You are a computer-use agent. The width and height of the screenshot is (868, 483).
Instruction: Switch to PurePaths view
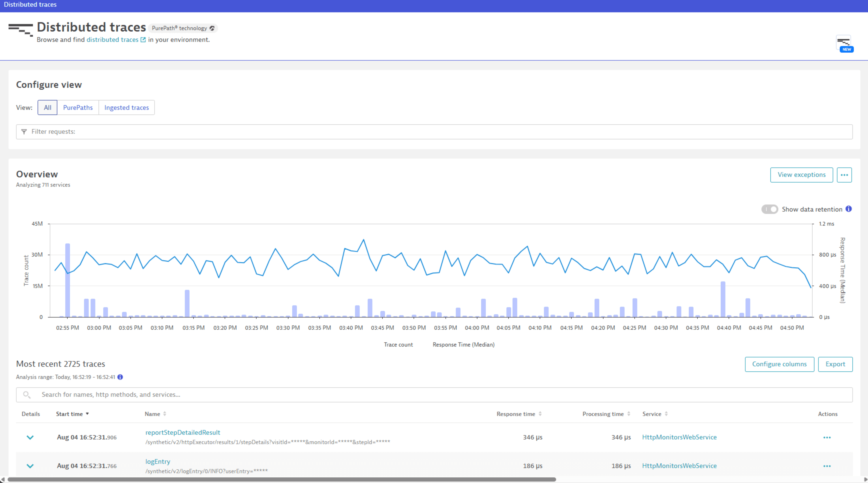coord(78,107)
